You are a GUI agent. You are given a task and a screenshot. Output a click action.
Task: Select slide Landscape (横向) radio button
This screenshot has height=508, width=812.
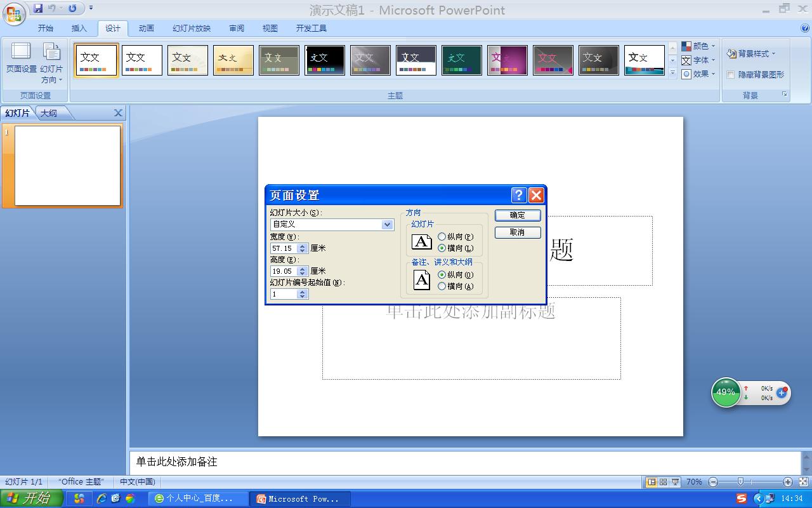442,248
